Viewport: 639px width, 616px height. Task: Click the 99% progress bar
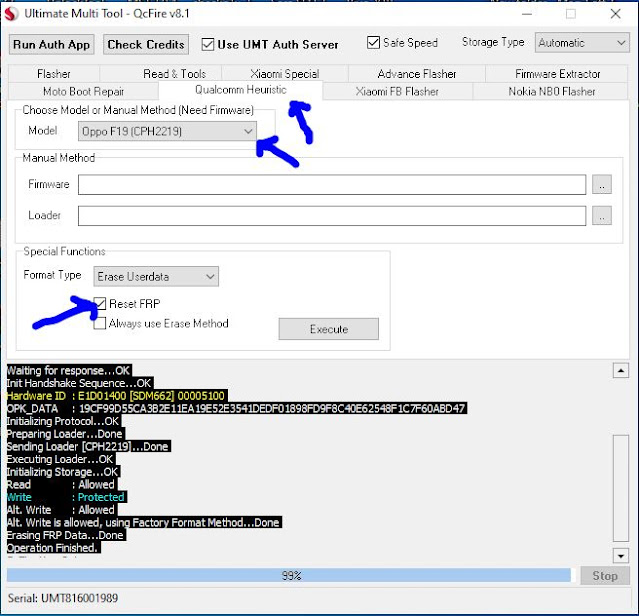pos(291,576)
